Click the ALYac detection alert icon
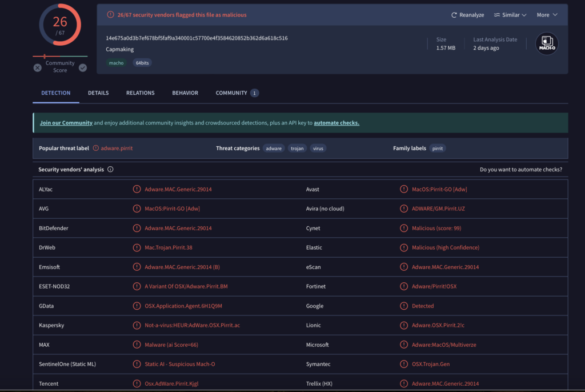The height and width of the screenshot is (392, 585). [137, 189]
